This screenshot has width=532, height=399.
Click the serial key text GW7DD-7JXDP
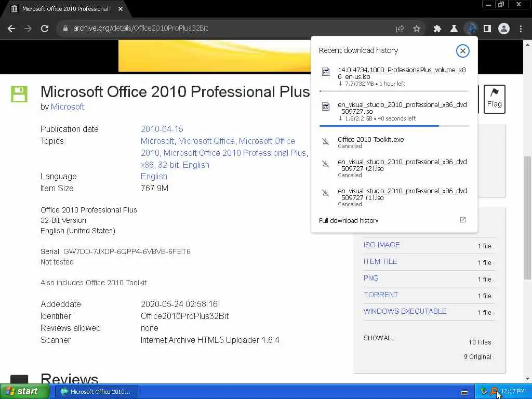coord(127,252)
